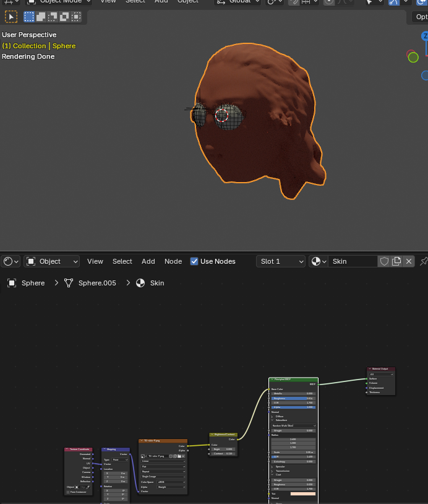Click the Material Output node header
Screen dimensions: 428x504
tap(381, 368)
